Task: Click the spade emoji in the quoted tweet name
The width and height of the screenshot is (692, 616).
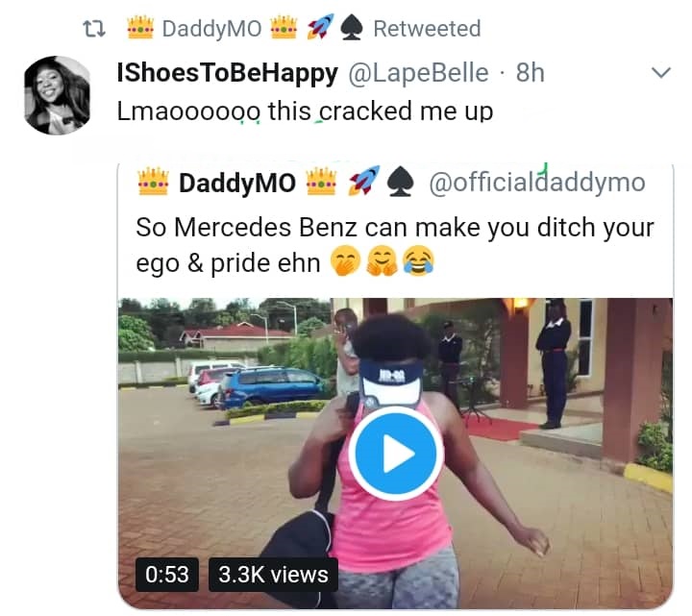Action: (x=399, y=183)
